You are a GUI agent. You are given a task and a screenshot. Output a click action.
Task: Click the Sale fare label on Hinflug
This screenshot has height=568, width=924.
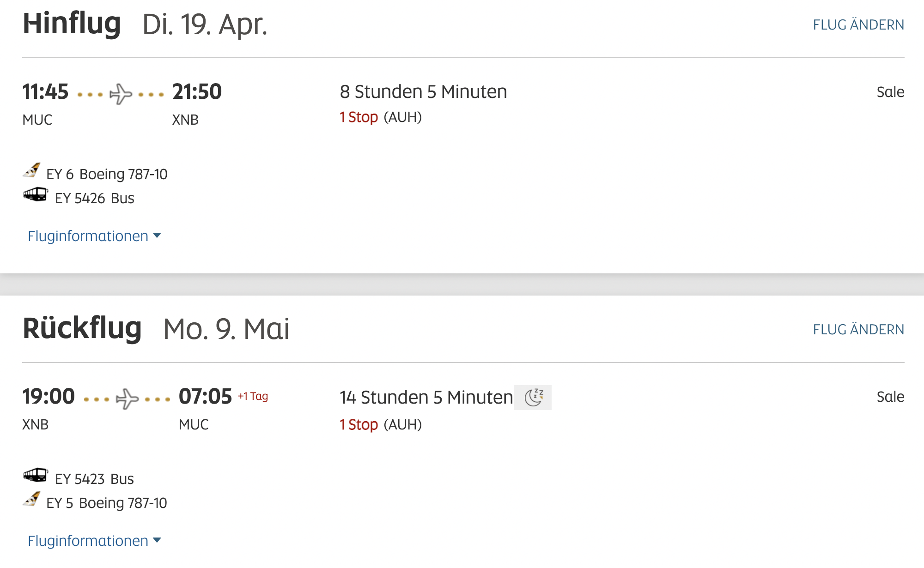(x=890, y=92)
